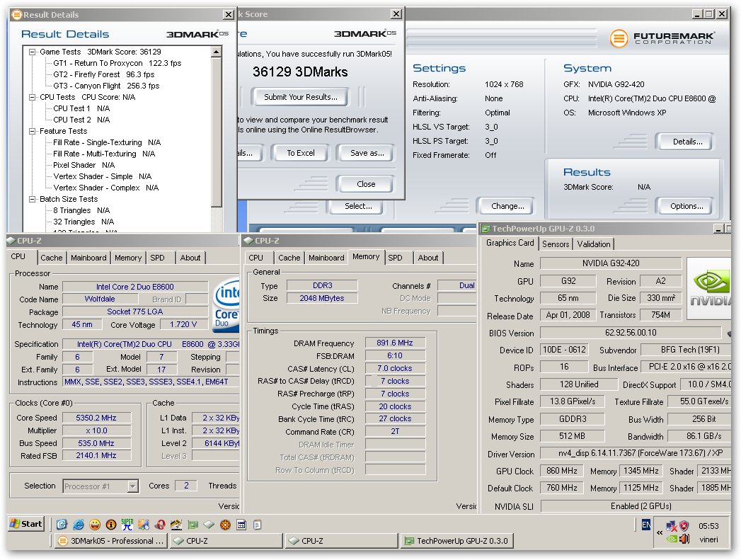This screenshot has height=560, width=741.
Task: Click the Change... button under Settings
Action: coord(507,207)
